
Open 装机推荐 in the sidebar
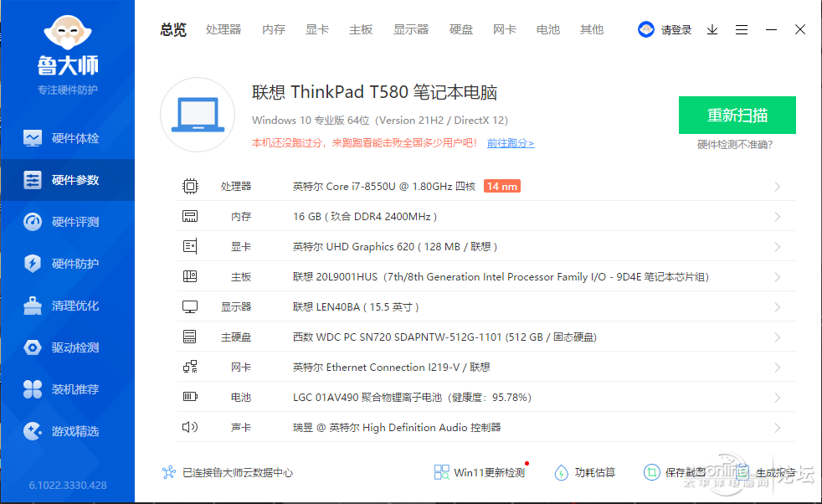[x=68, y=389]
